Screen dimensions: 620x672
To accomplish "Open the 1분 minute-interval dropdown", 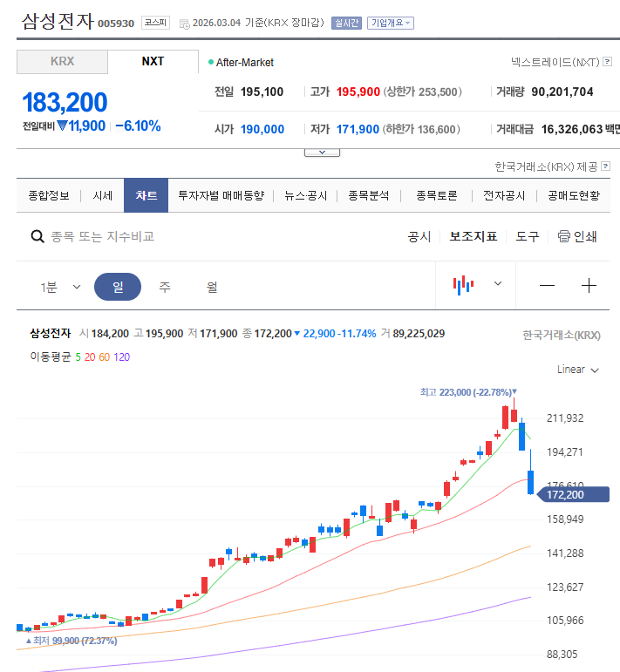I will [x=60, y=287].
